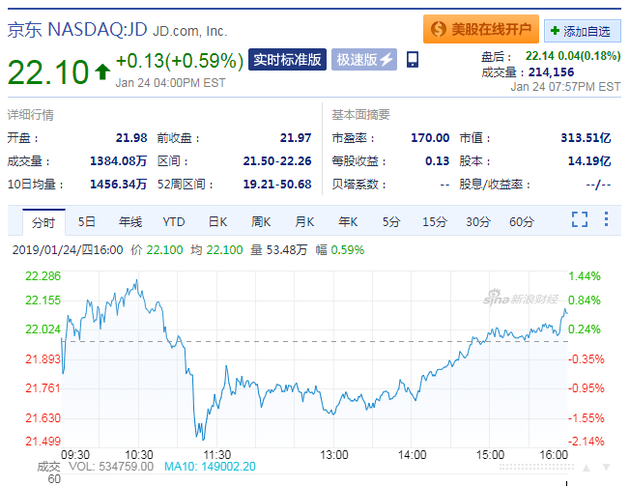The image size is (630, 486).
Task: Expand chart to fullscreen
Action: (x=579, y=219)
